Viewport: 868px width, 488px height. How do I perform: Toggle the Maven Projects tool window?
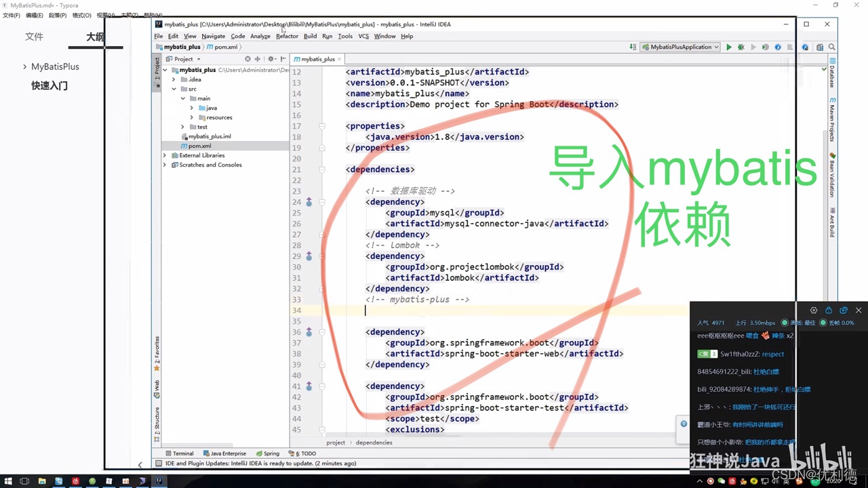832,119
